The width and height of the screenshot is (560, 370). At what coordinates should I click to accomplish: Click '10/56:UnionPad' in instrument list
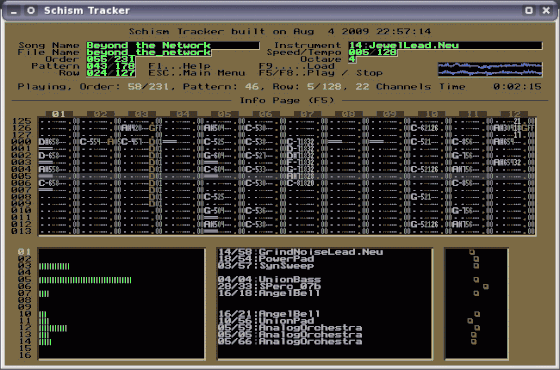[x=266, y=321]
